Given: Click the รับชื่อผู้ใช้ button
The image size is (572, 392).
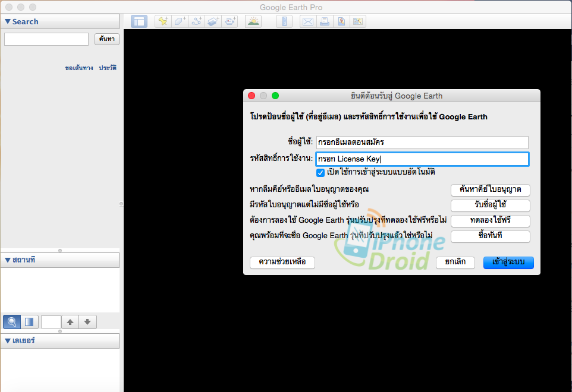Looking at the screenshot, I should 491,205.
